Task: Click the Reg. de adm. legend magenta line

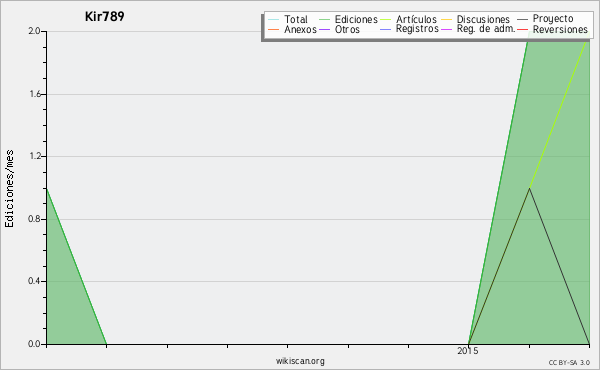Action: (x=447, y=29)
